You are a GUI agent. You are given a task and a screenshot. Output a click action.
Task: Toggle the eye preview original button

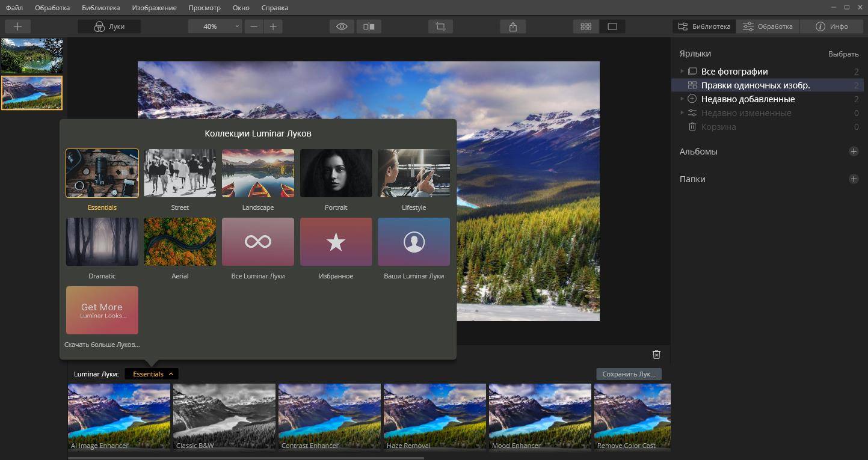[342, 26]
